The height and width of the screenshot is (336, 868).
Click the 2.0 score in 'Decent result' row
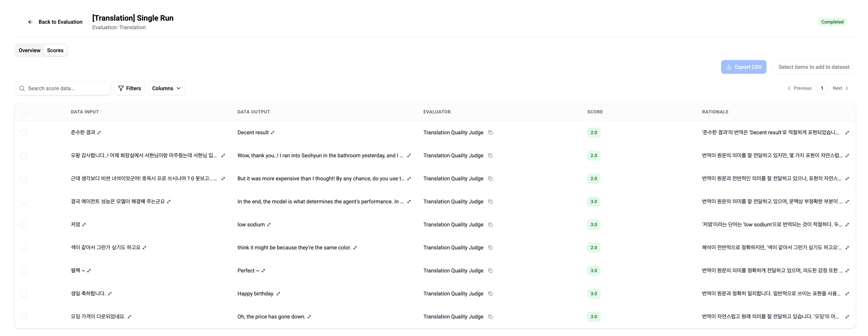[593, 132]
